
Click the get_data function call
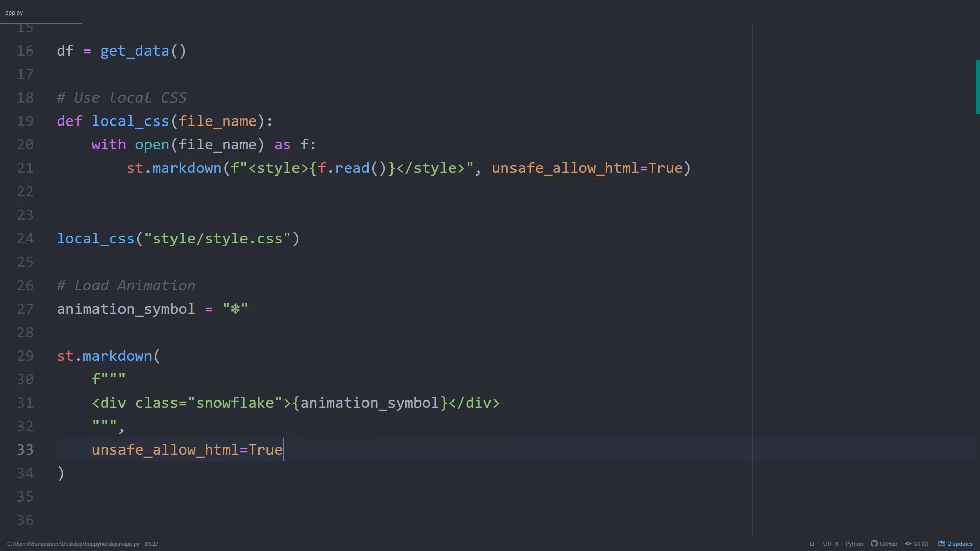[133, 51]
